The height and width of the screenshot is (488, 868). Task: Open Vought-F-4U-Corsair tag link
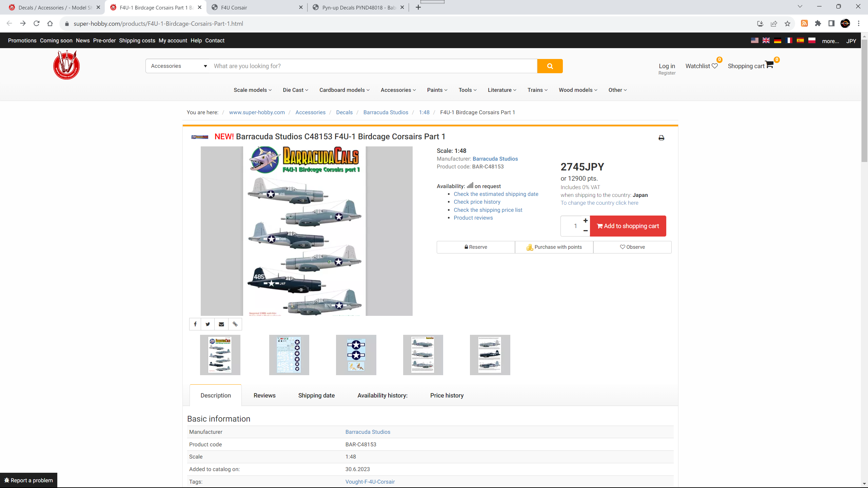point(370,482)
